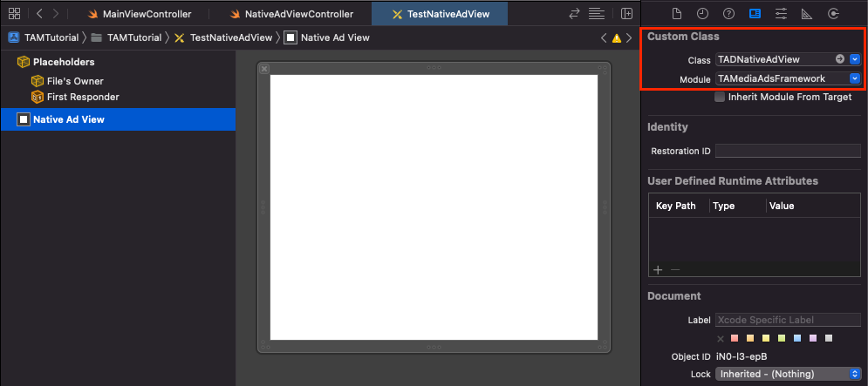
Task: Jump to the previous issue
Action: click(x=604, y=38)
